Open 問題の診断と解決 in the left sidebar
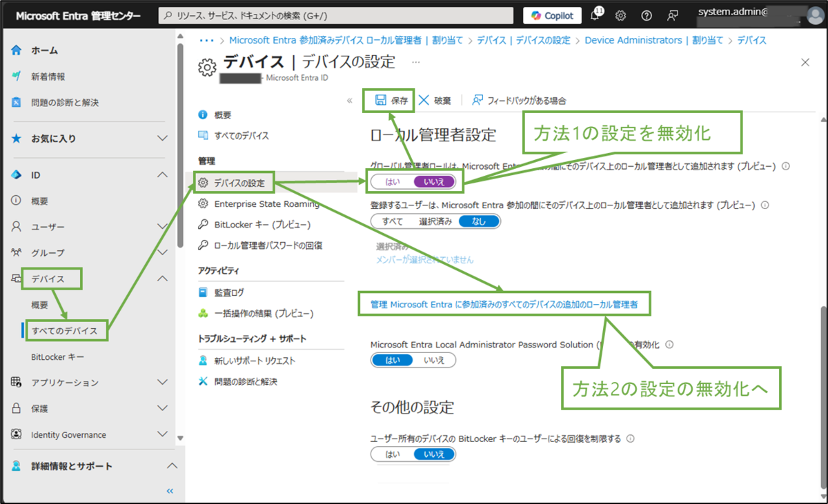 [x=65, y=103]
